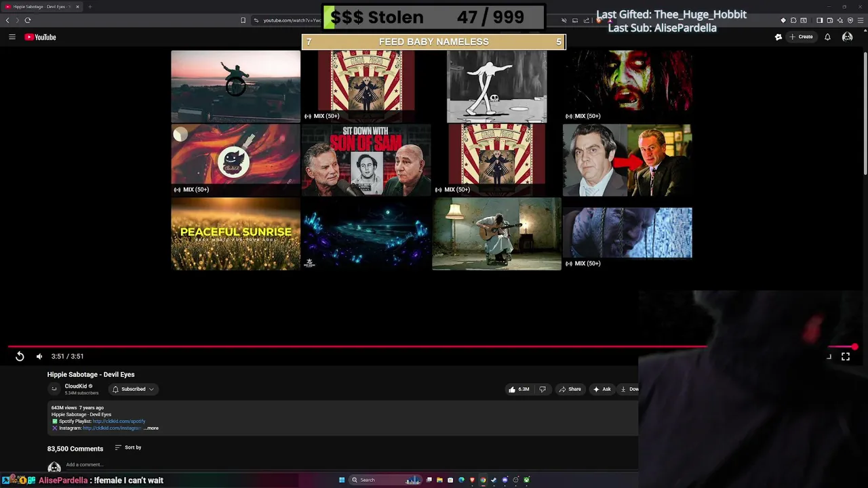Open the comments Sort by menu
Image resolution: width=868 pixels, height=488 pixels.
click(128, 447)
